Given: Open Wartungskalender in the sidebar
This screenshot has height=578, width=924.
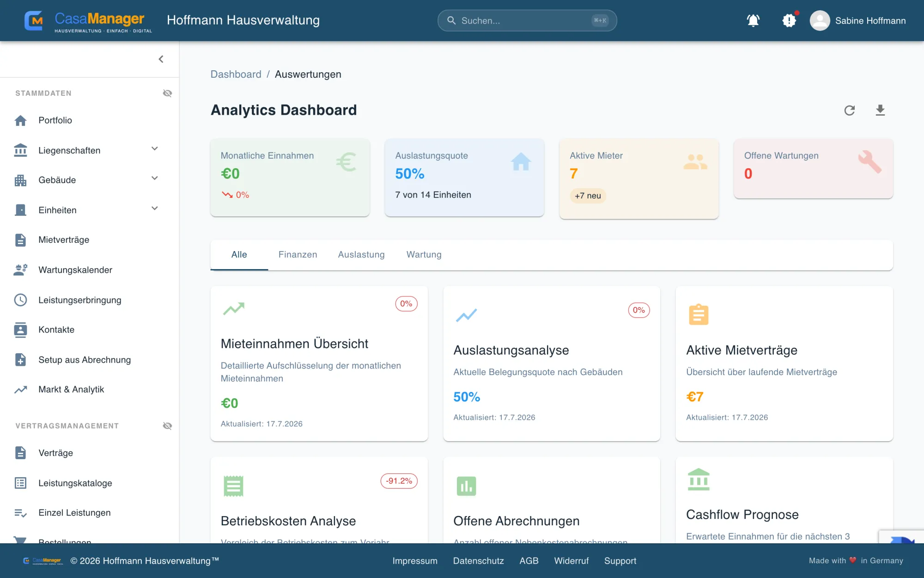Looking at the screenshot, I should tap(90, 270).
